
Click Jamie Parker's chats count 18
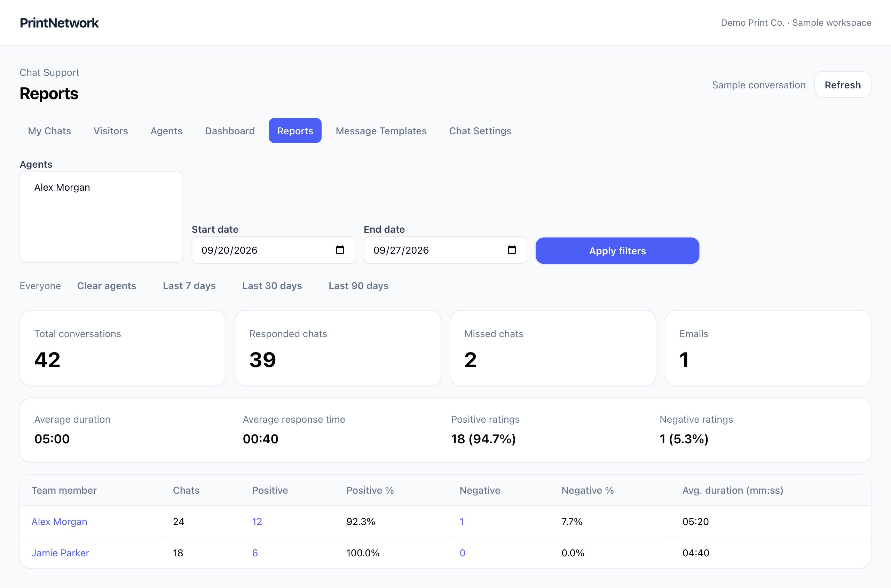coord(178,553)
